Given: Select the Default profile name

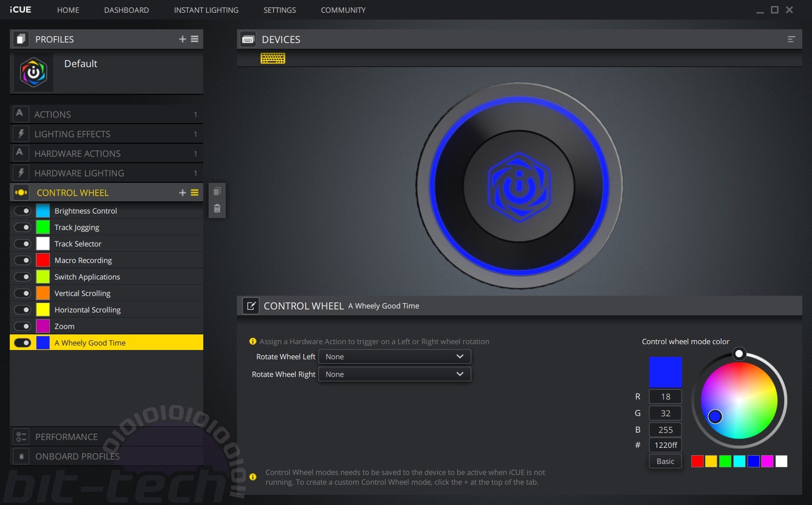Looking at the screenshot, I should [81, 64].
